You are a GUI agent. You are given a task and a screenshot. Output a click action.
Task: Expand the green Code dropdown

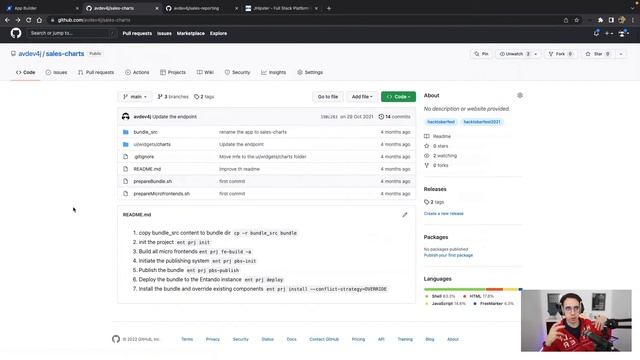398,97
